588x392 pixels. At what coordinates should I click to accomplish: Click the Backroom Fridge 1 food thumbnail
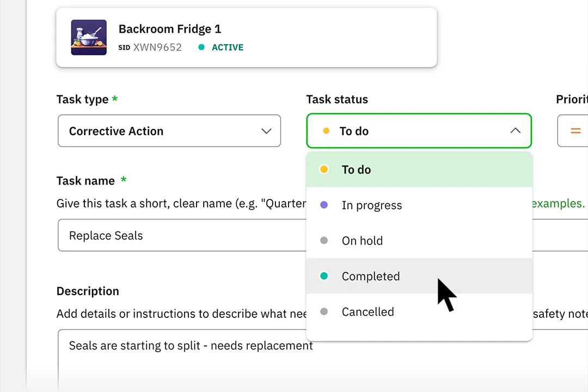89,38
